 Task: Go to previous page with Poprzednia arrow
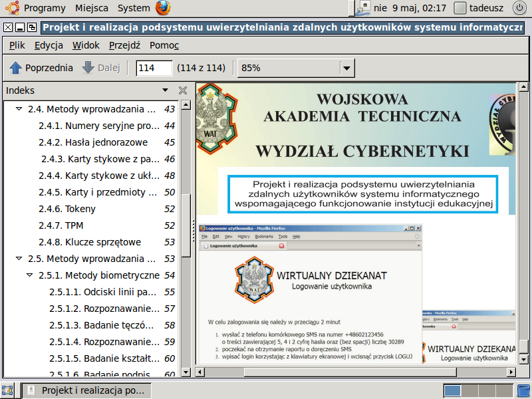[x=41, y=68]
